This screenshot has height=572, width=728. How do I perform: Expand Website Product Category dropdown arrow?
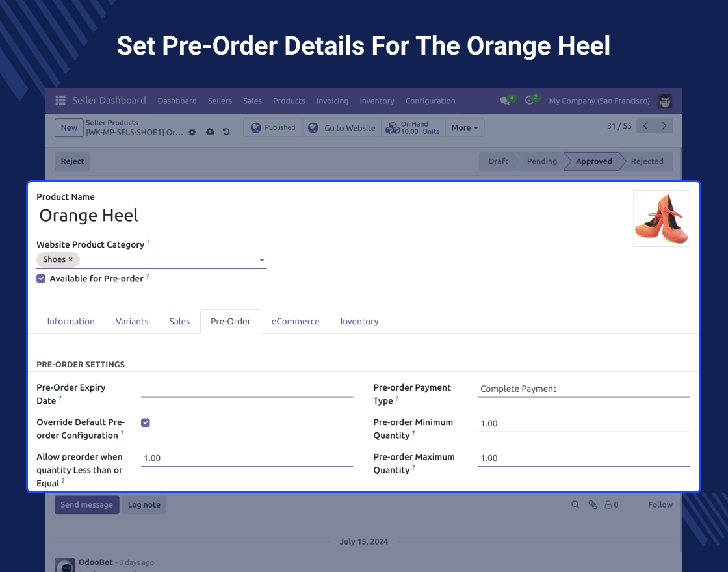[x=262, y=260]
